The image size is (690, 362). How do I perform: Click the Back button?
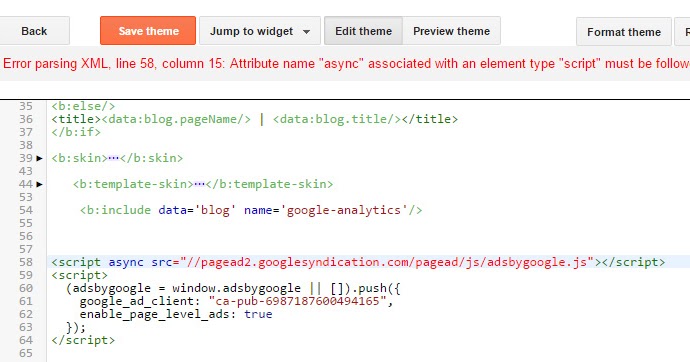pos(34,31)
